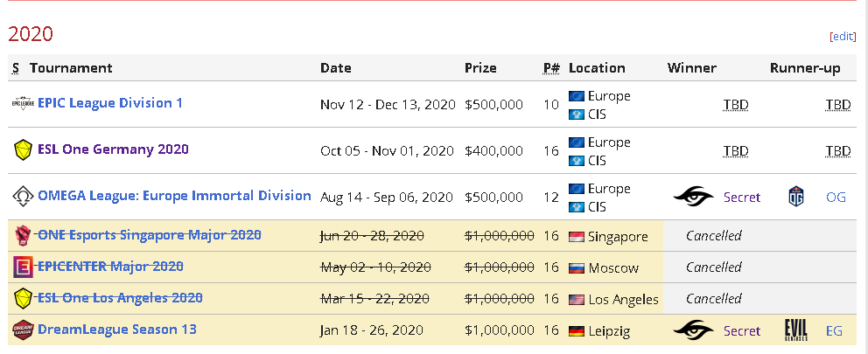The image size is (868, 354).
Task: Click the OG runner-up team link
Action: (836, 198)
